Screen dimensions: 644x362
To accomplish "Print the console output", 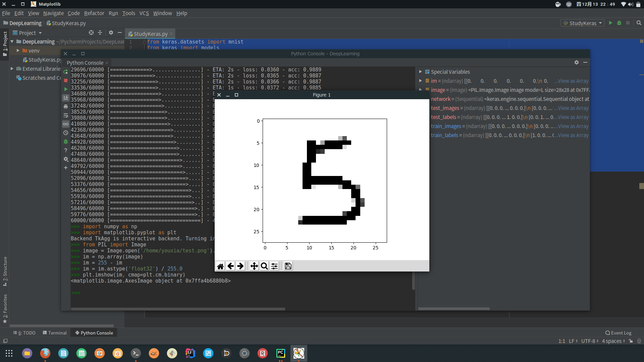I will tap(66, 107).
